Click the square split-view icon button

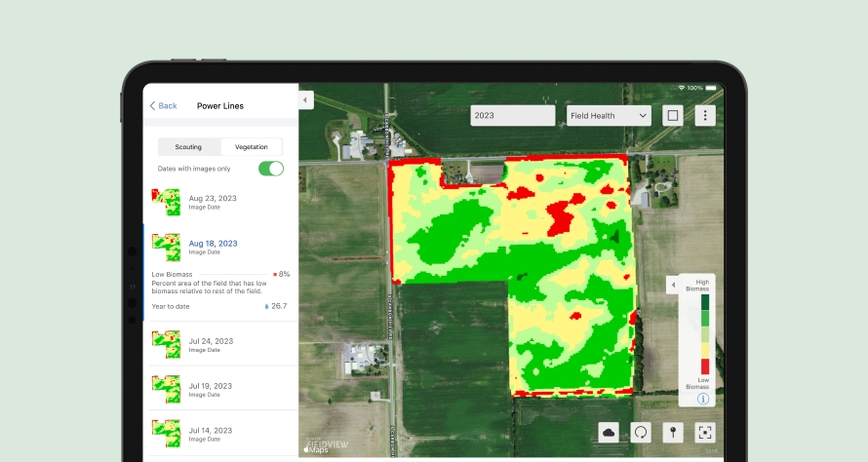click(x=673, y=116)
